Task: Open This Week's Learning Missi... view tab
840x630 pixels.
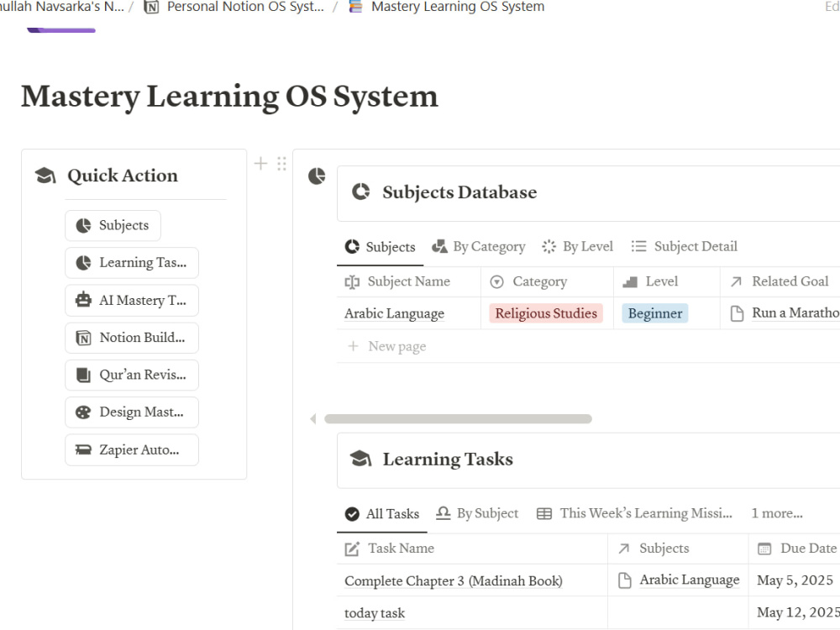Action: 634,513
